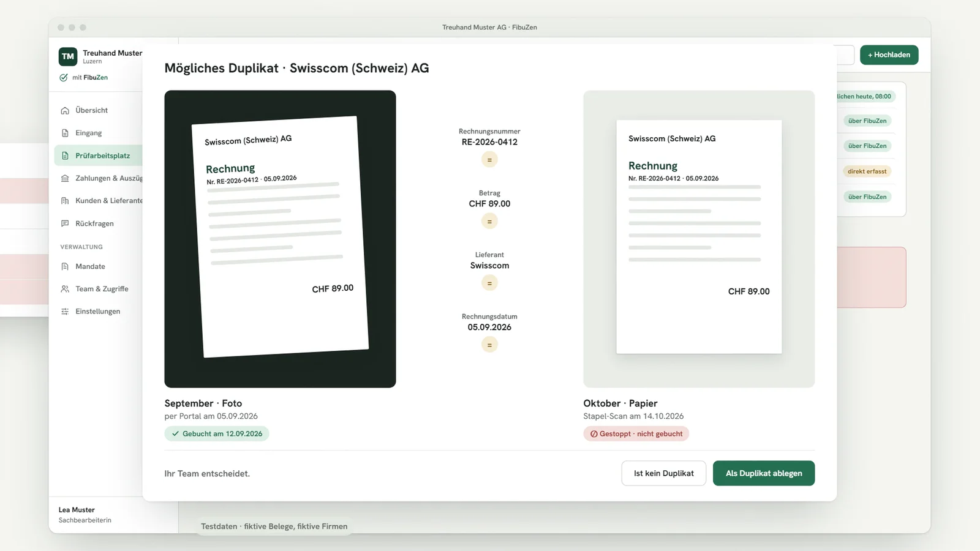Click the TM logo of Treuhand Muster
980x551 pixels.
point(68,56)
